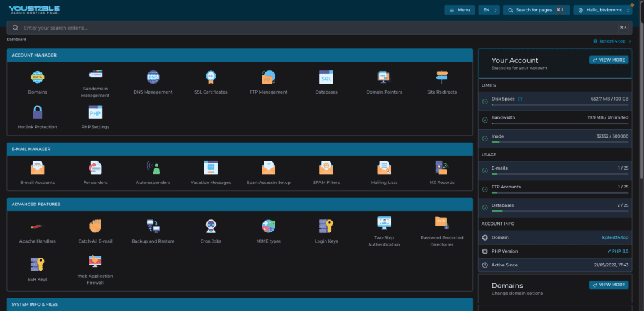This screenshot has height=311, width=644.
Task: Click the Dashboard breadcrumb
Action: coord(16,40)
